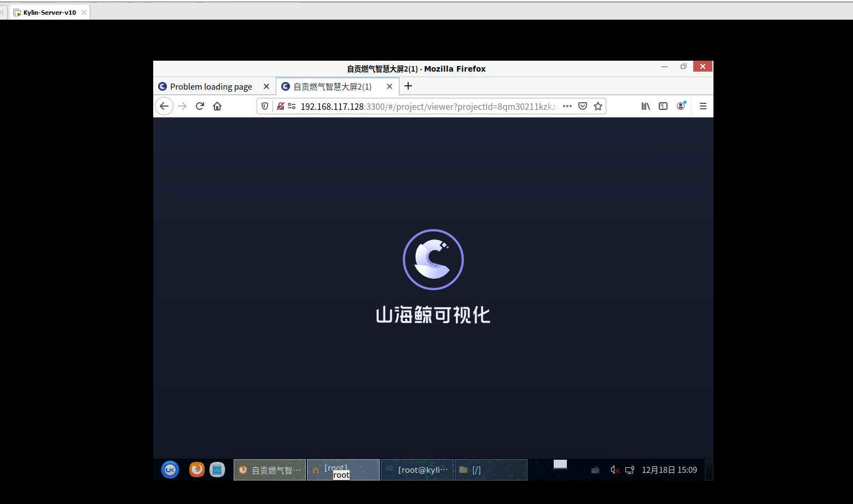Toggle the Firefox sidebar view
Image resolution: width=853 pixels, height=504 pixels.
(x=663, y=106)
